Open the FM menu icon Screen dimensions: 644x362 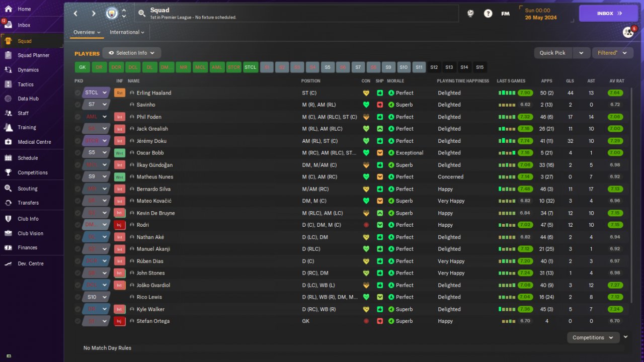click(x=506, y=14)
